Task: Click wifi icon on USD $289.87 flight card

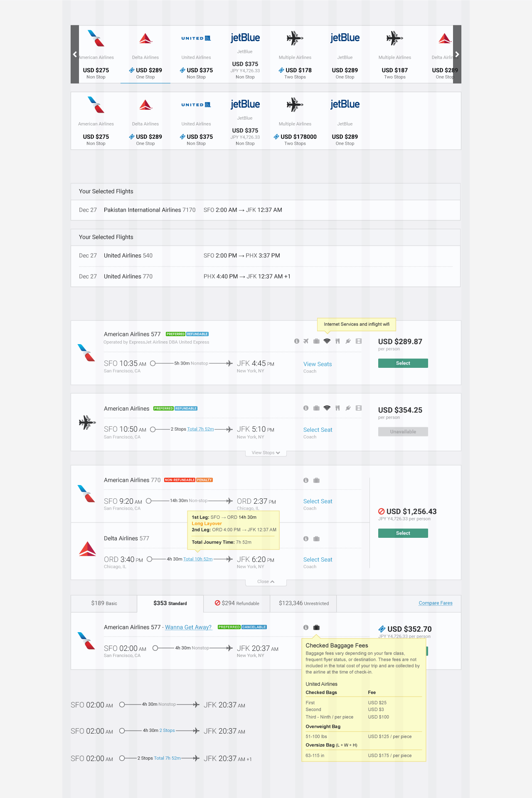Action: (x=327, y=341)
